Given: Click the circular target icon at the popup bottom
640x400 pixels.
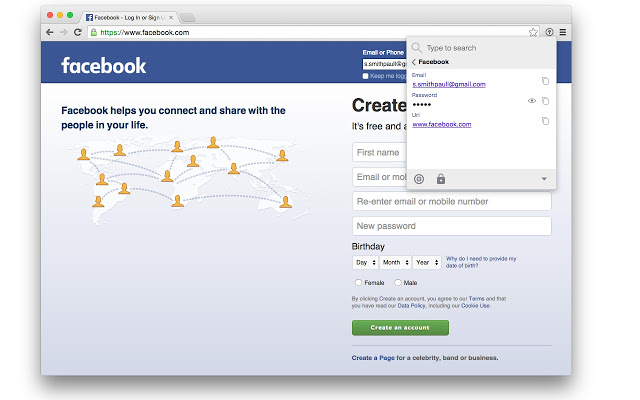Looking at the screenshot, I should pyautogui.click(x=419, y=179).
